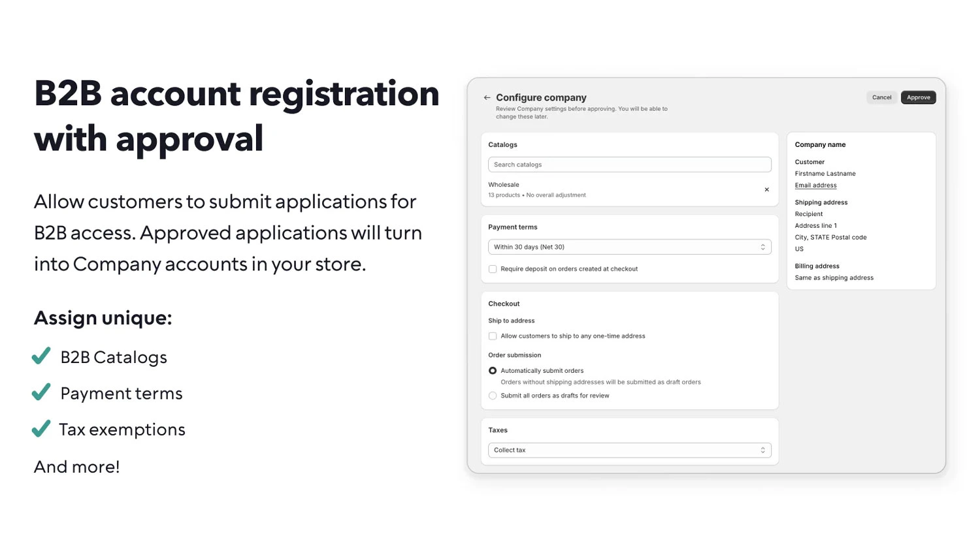Enable Require deposit on orders checkbox

point(493,269)
